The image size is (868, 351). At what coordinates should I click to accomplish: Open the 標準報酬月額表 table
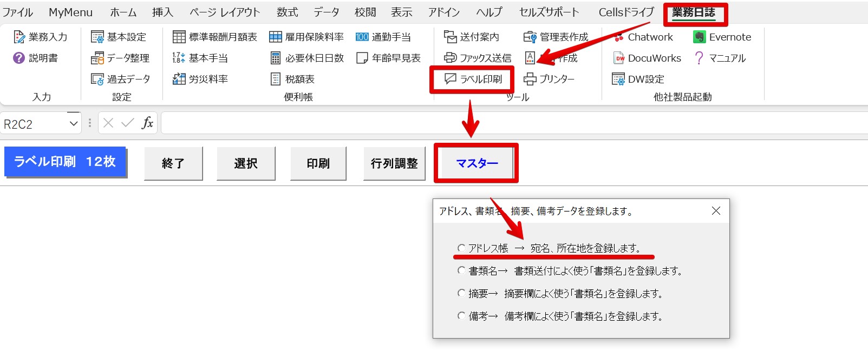215,37
